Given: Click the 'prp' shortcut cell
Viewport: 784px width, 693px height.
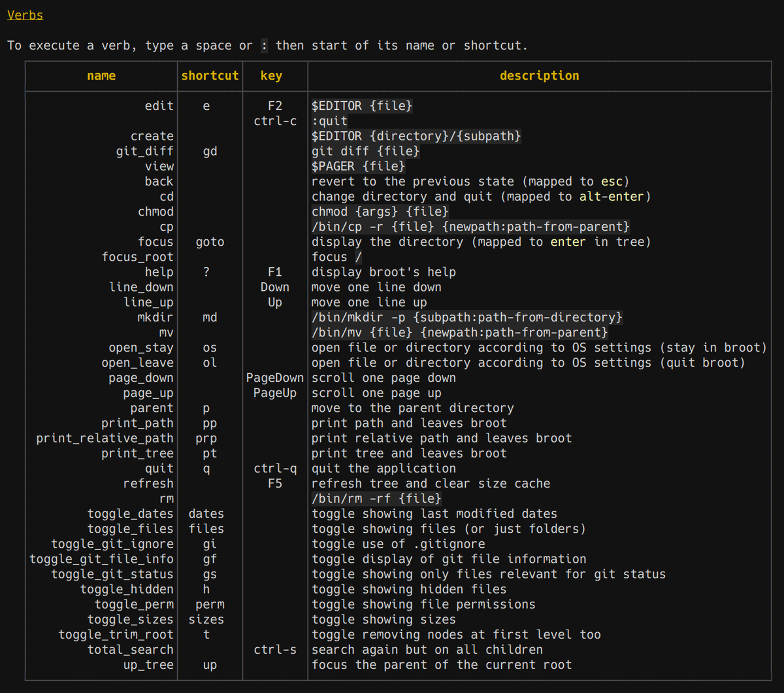Looking at the screenshot, I should point(206,438).
